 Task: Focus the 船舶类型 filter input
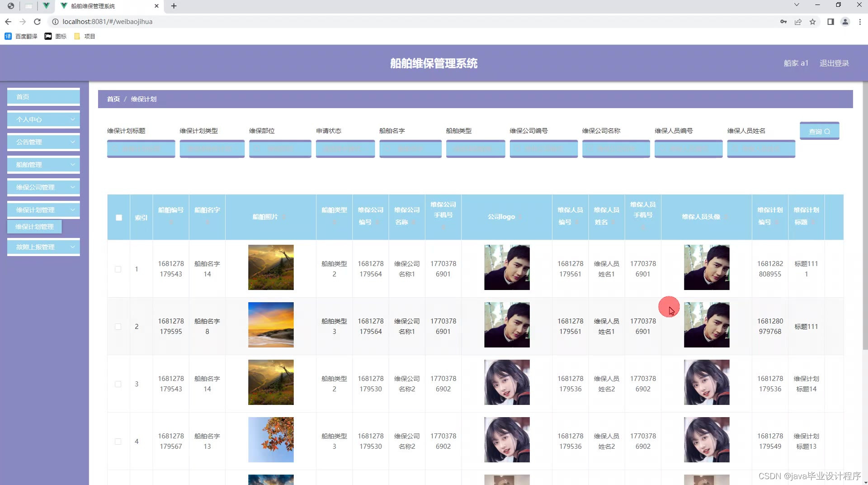[x=476, y=149]
